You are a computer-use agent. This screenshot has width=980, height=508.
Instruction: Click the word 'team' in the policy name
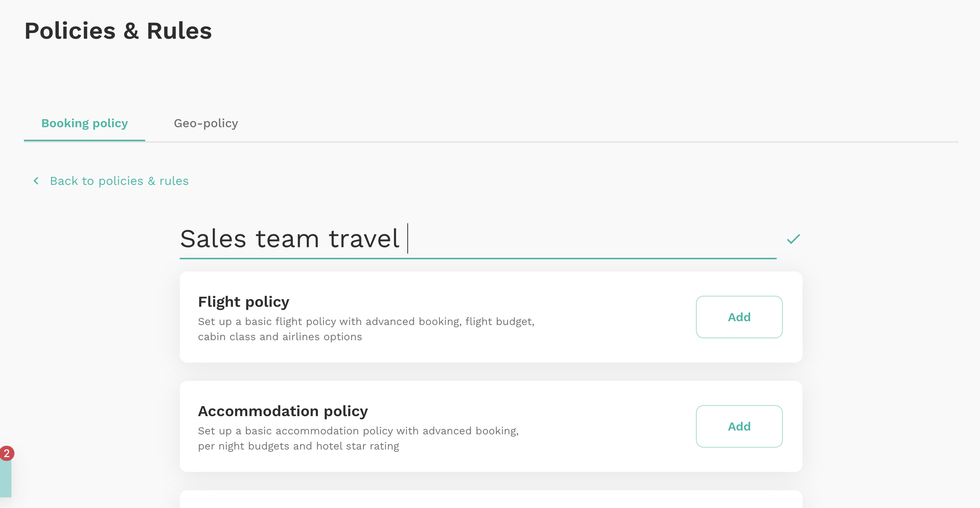coord(287,239)
